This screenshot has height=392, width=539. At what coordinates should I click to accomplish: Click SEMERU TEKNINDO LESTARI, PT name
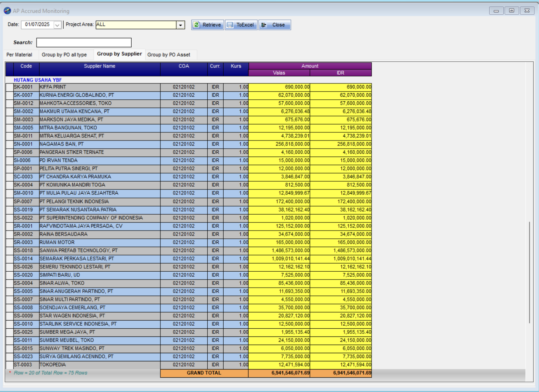click(75, 267)
